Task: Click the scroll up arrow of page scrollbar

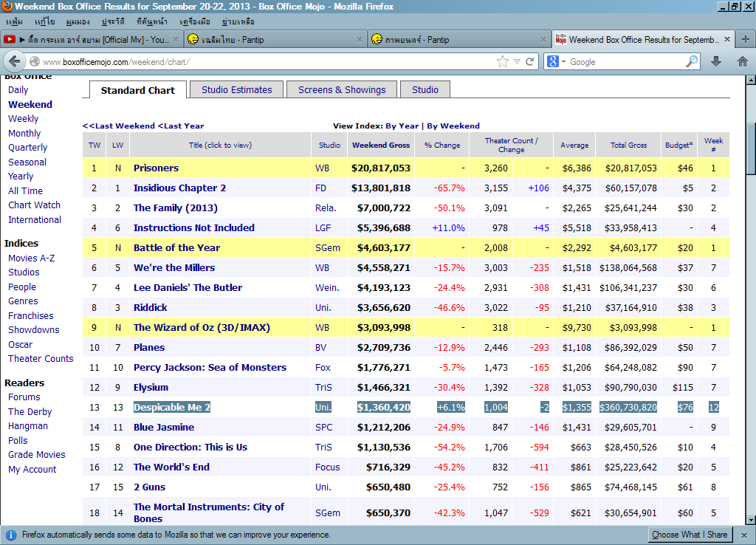Action: pyautogui.click(x=751, y=80)
